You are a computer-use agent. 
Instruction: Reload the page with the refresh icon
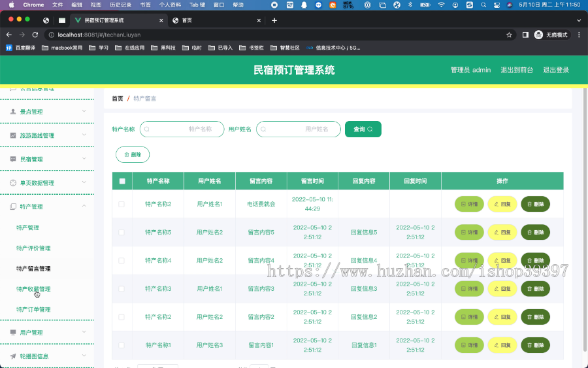tap(35, 35)
